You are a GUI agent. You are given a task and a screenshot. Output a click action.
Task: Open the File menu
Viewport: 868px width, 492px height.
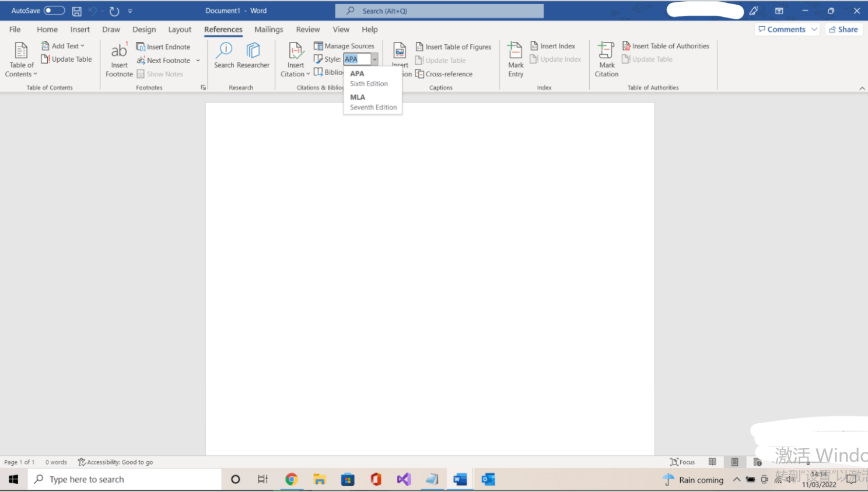15,29
